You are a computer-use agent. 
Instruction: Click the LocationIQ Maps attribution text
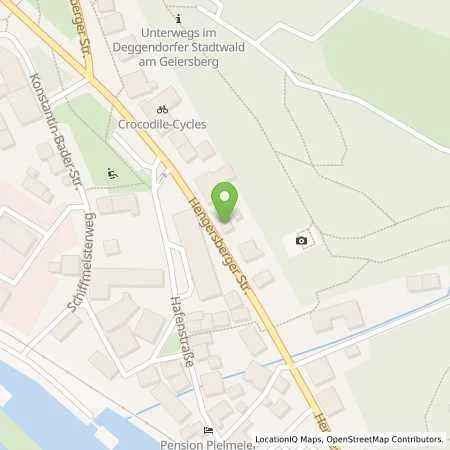289,439
